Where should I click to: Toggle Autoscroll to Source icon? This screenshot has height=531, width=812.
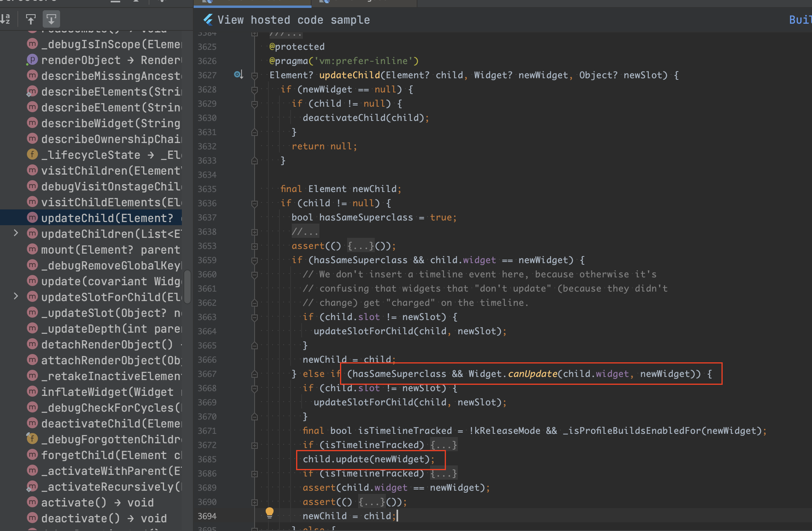tap(30, 19)
